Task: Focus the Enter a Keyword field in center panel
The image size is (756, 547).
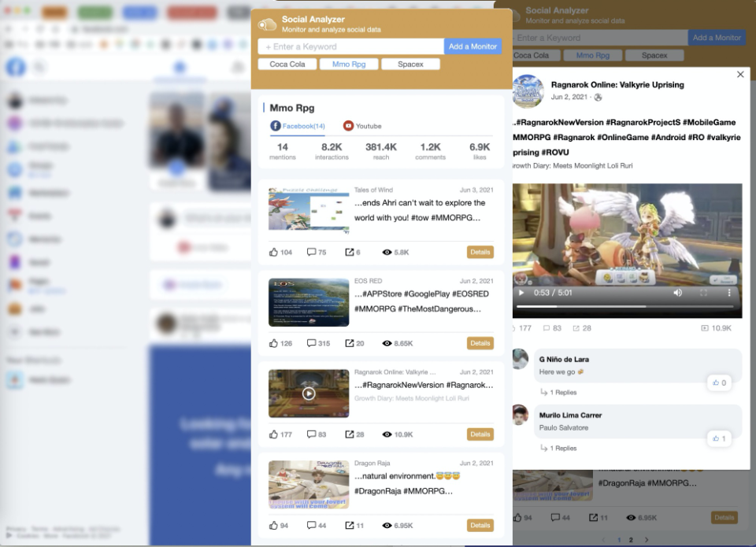Action: coord(351,46)
